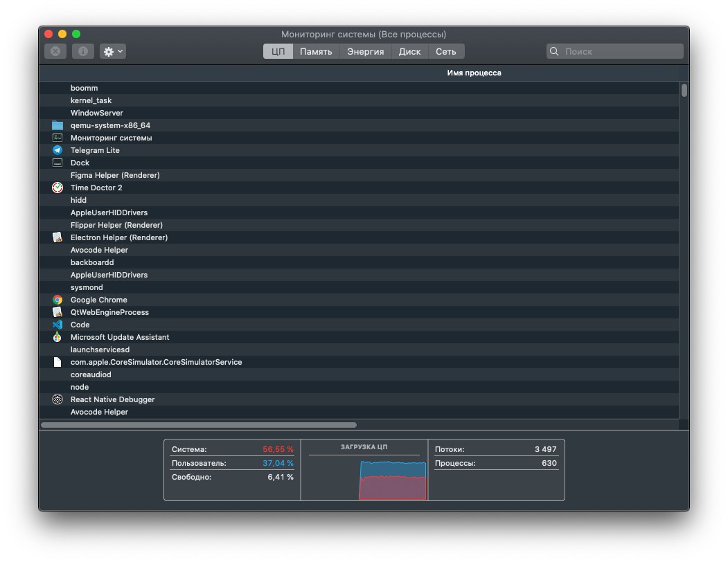Switch to the Память tab
The image size is (728, 562).
coord(316,51)
